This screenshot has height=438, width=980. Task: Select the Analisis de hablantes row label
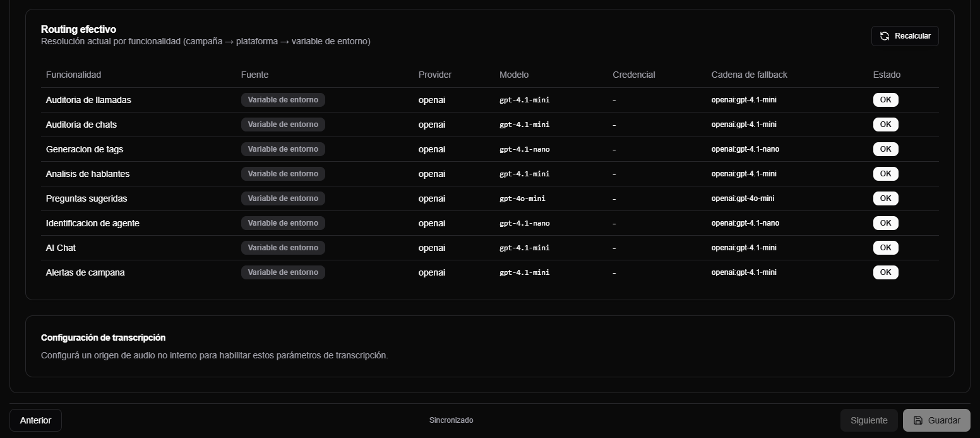pyautogui.click(x=88, y=174)
